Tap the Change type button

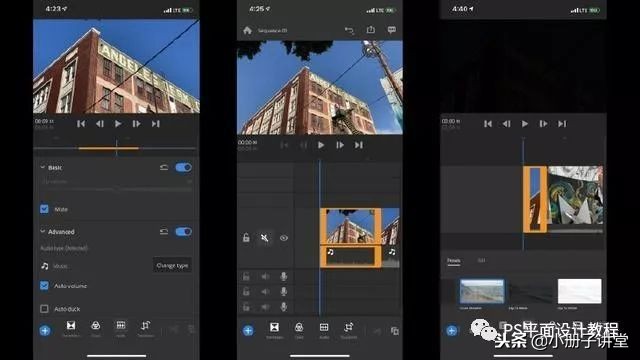[x=172, y=265]
